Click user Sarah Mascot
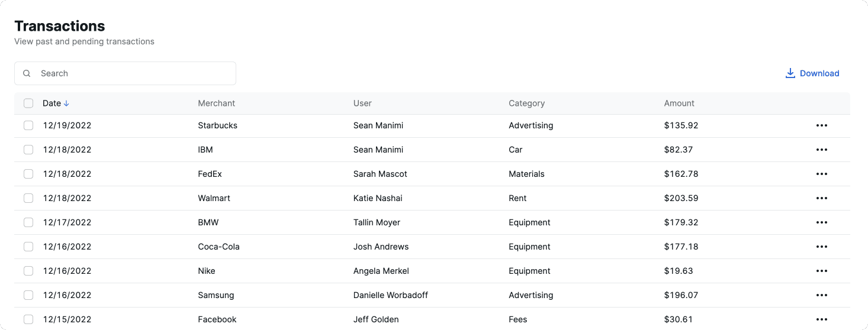This screenshot has width=868, height=330. click(x=380, y=174)
